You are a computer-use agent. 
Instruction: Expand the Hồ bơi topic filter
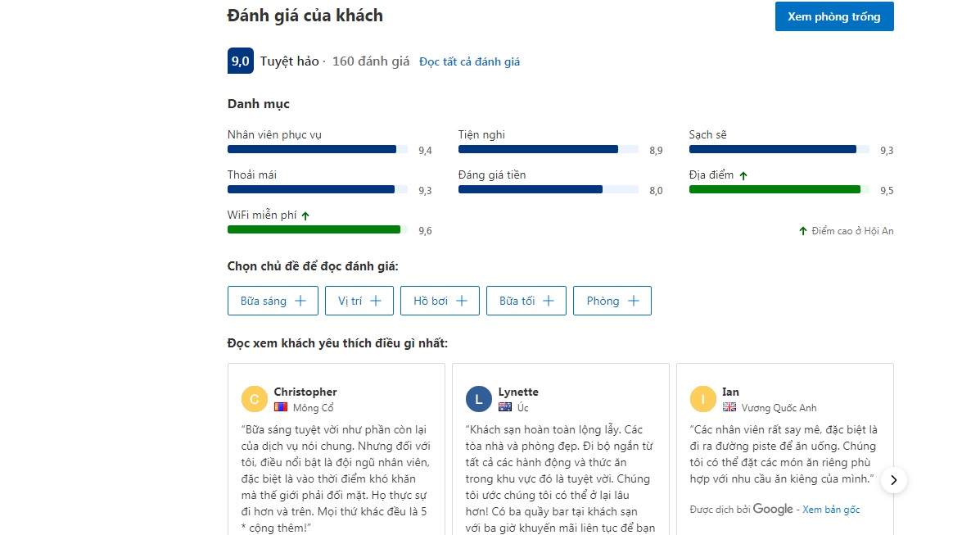pyautogui.click(x=440, y=301)
